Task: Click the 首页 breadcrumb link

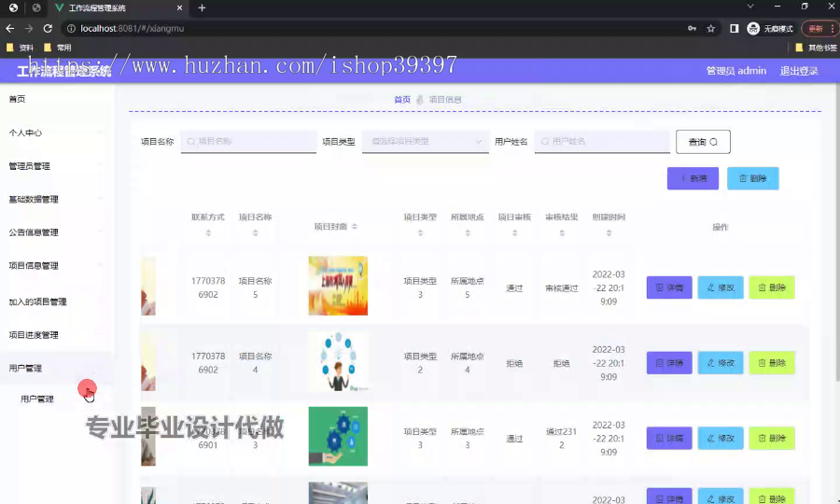Action: coord(401,100)
